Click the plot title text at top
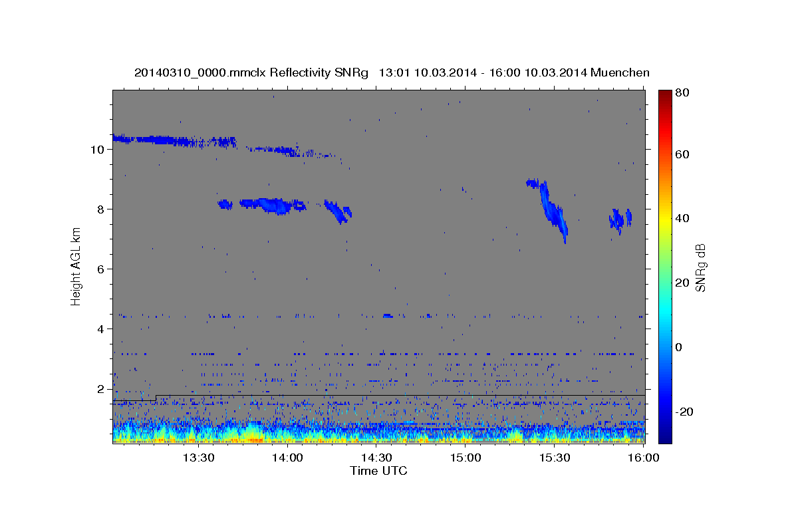 pos(392,72)
